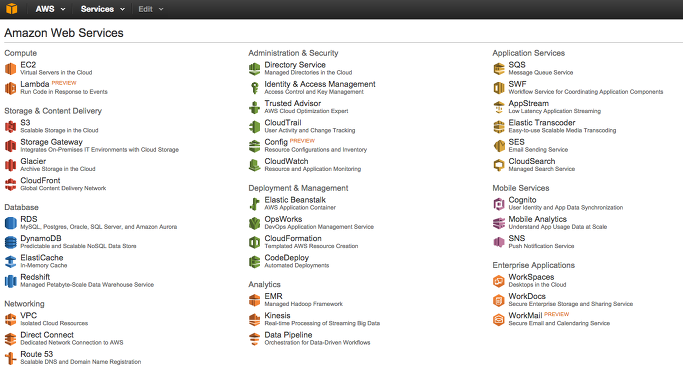Open the Services dropdown menu

point(102,9)
